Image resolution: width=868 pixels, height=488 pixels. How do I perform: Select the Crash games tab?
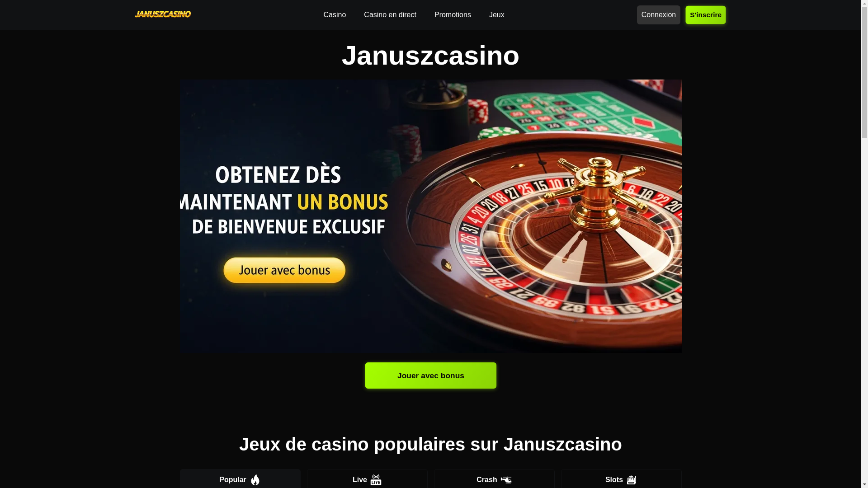tap(494, 479)
